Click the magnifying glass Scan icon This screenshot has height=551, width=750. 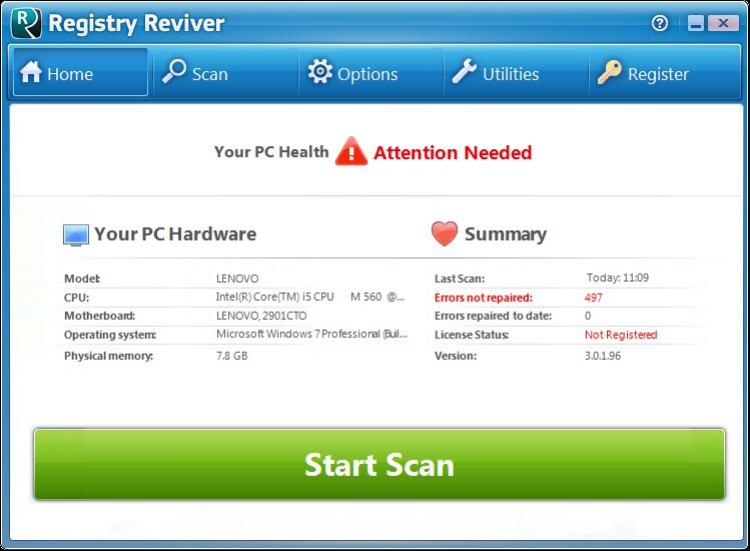point(174,71)
